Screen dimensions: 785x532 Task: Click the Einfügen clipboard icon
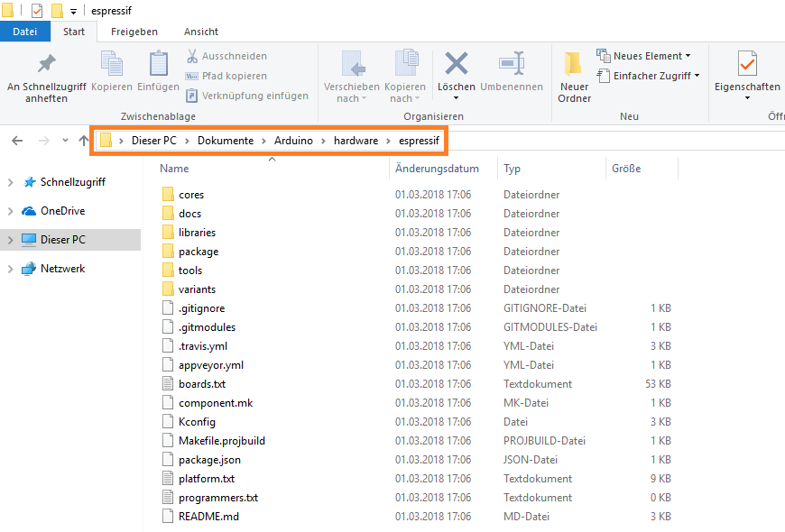point(159,63)
